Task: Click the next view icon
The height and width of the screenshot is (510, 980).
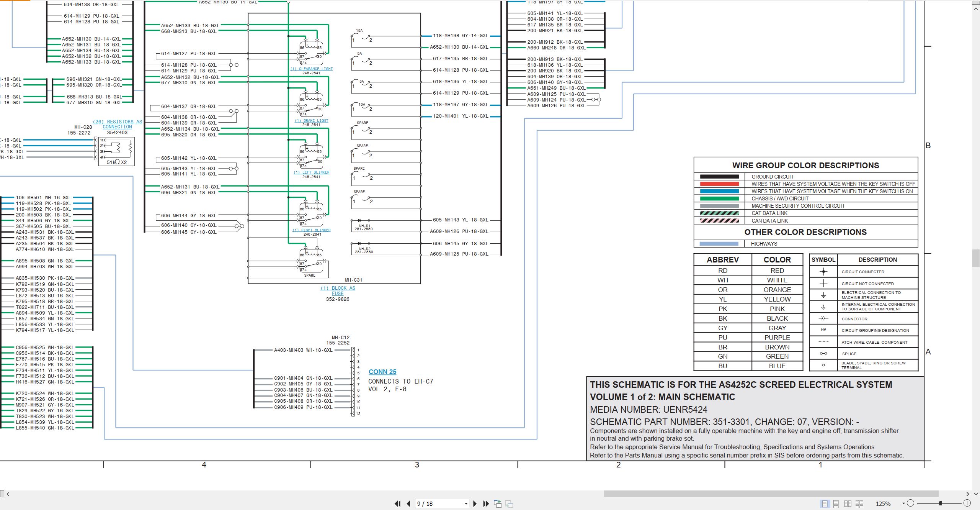Action: [509, 503]
